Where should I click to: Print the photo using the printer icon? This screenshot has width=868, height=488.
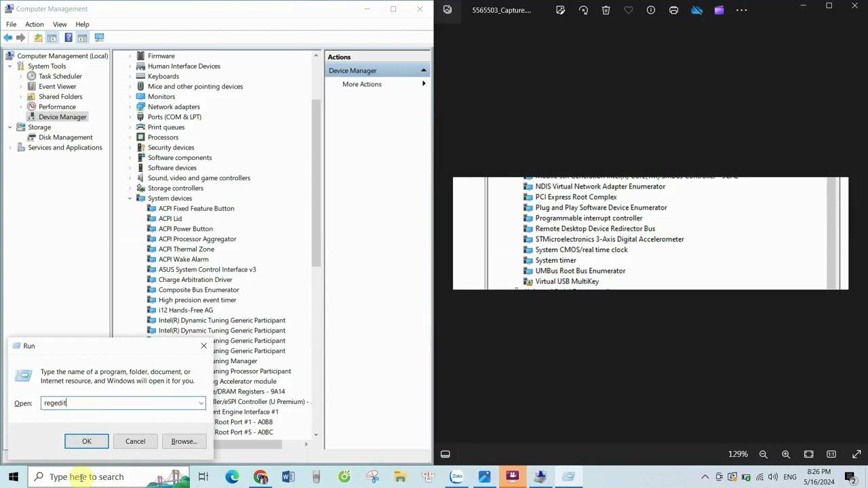673,10
